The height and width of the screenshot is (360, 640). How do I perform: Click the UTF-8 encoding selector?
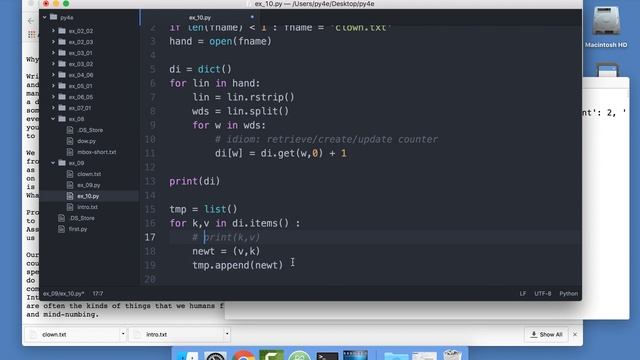(x=542, y=293)
